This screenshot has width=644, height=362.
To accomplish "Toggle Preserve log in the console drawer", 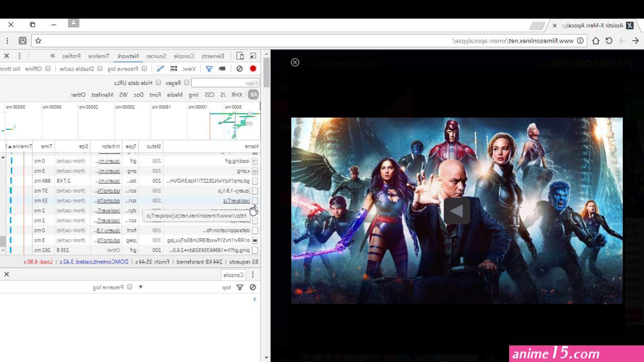I will 129,287.
